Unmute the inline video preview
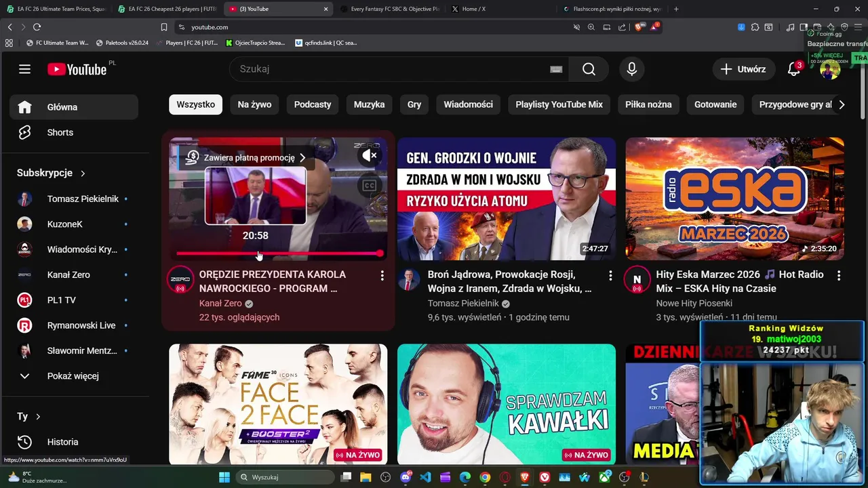This screenshot has width=868, height=488. 369,156
